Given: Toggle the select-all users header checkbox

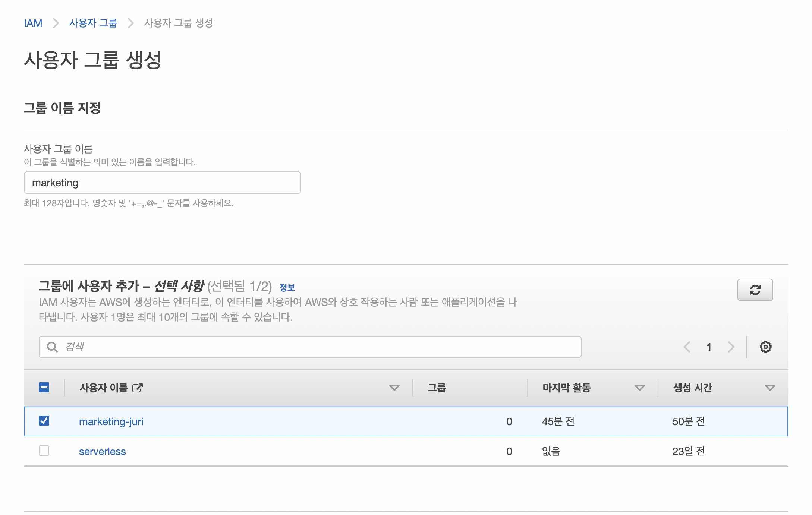Looking at the screenshot, I should coord(44,388).
